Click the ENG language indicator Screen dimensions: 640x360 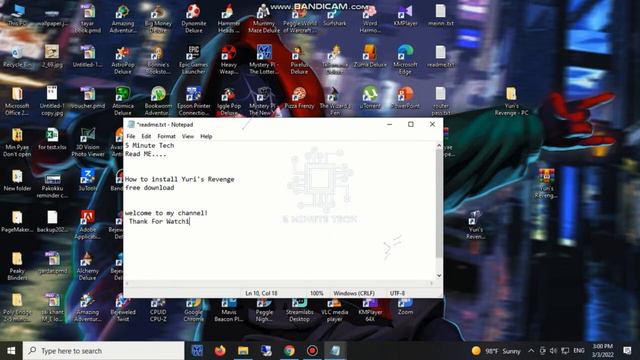tap(579, 351)
